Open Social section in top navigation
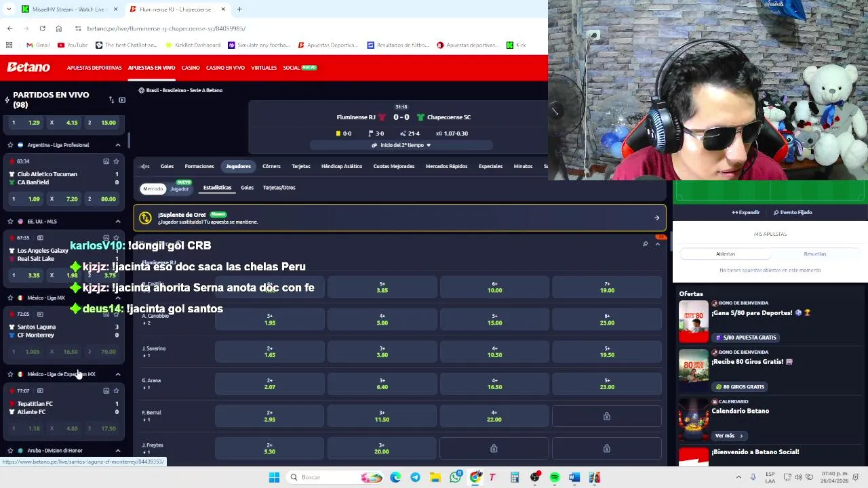 pos(300,68)
